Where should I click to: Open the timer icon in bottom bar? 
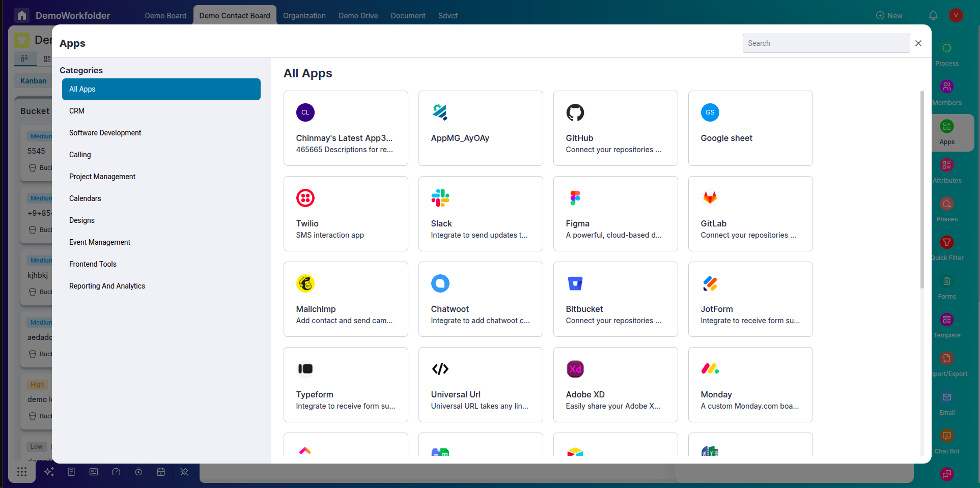point(138,472)
